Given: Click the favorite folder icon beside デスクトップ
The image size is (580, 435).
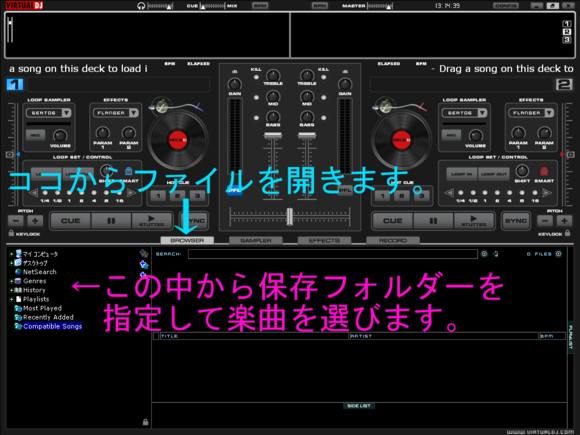Looking at the screenshot, I should tap(144, 264).
